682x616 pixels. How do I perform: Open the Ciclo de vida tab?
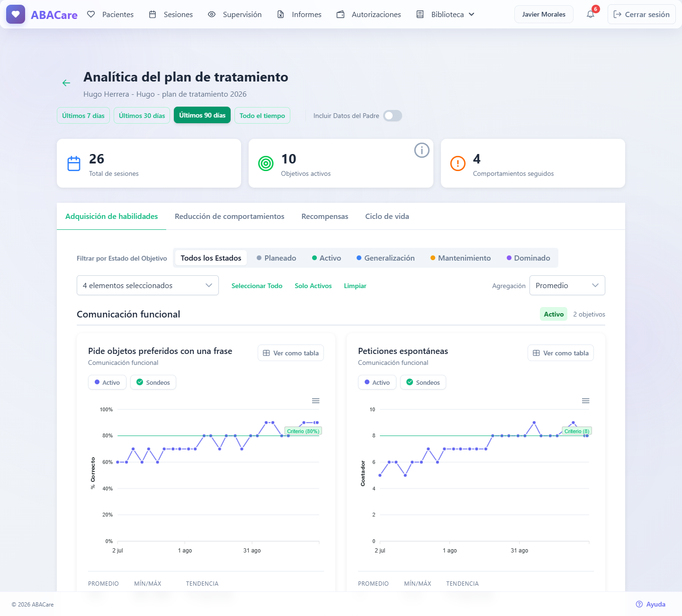pyautogui.click(x=387, y=216)
